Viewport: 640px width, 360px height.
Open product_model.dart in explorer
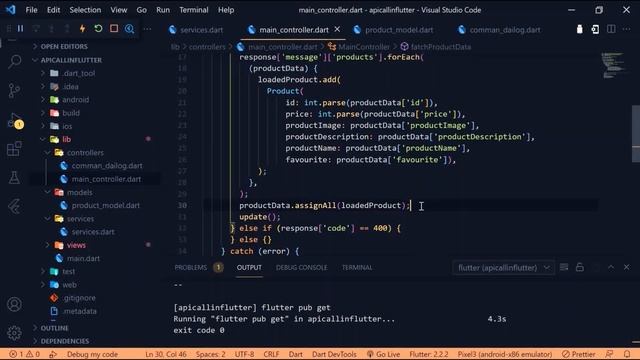tap(105, 205)
